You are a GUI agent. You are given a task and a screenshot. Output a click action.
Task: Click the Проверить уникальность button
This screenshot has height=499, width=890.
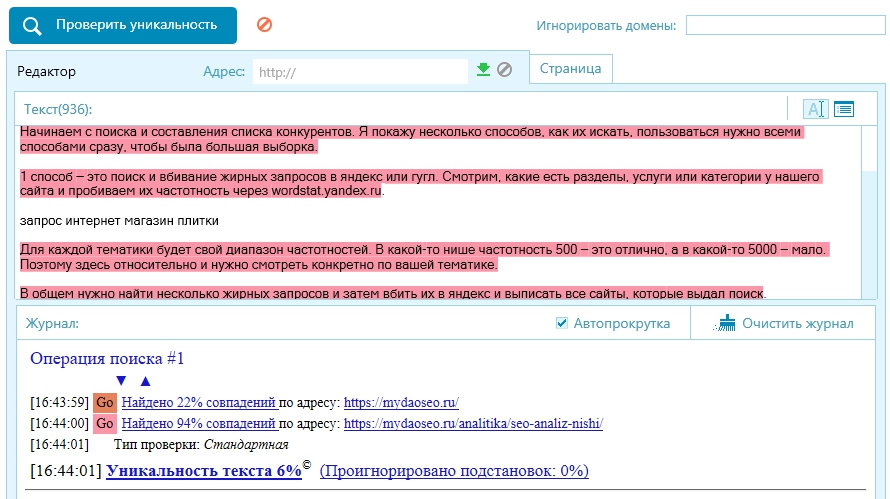123,25
